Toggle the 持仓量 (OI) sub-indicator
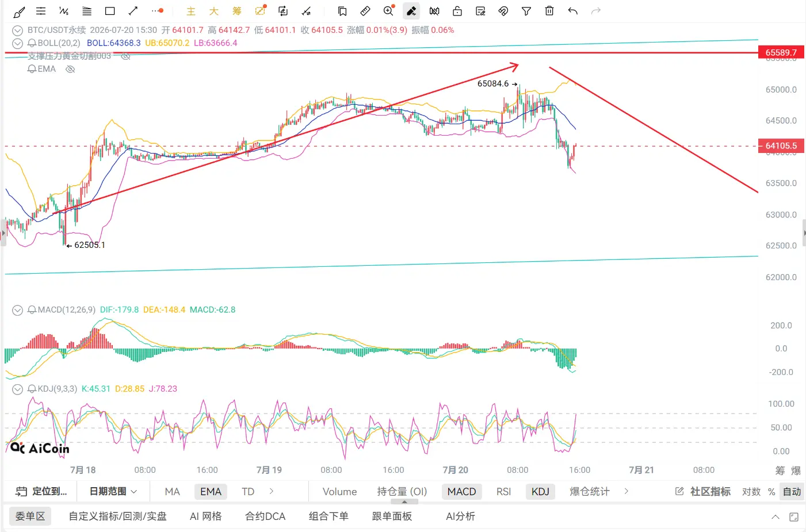The height and width of the screenshot is (532, 806). pyautogui.click(x=402, y=492)
